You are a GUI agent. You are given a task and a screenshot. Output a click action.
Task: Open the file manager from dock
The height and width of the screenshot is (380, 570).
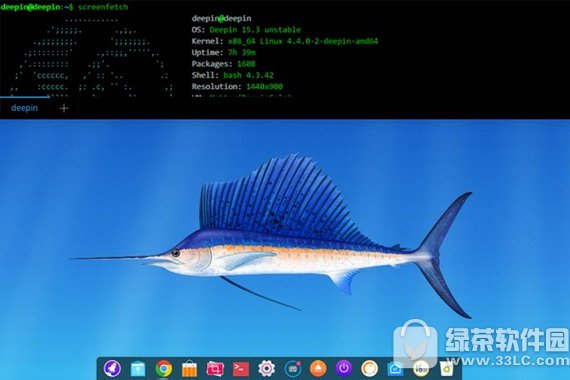[x=138, y=369]
